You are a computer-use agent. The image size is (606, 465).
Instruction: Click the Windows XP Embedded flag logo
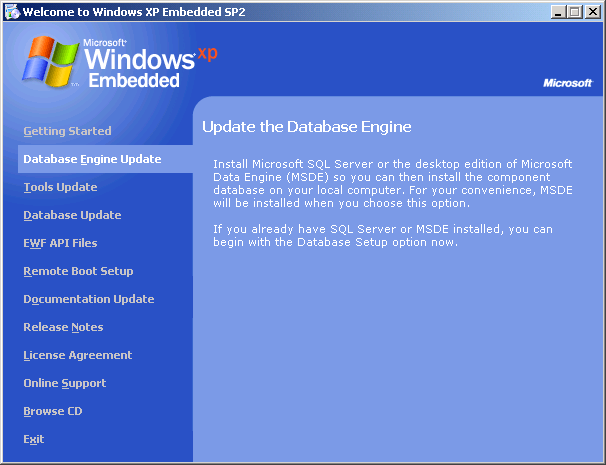click(x=50, y=61)
